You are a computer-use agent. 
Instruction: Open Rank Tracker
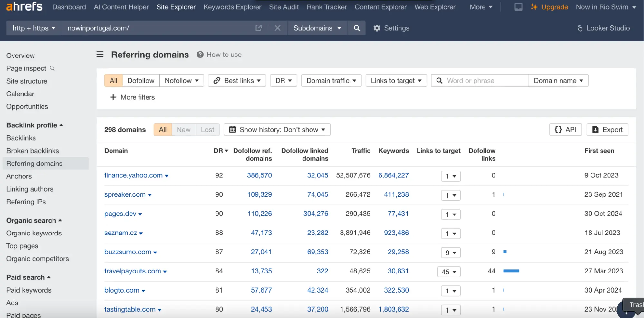pyautogui.click(x=327, y=7)
